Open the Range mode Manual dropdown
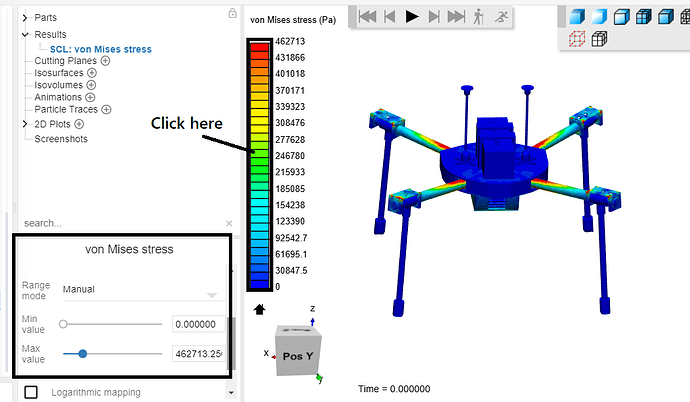Viewport: 690px width, 402px height. click(144, 290)
